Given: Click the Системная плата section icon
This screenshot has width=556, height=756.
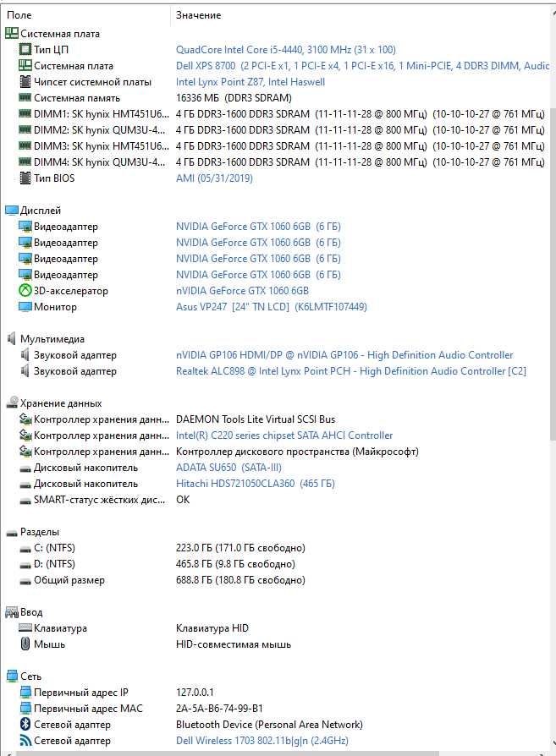Looking at the screenshot, I should pos(12,33).
